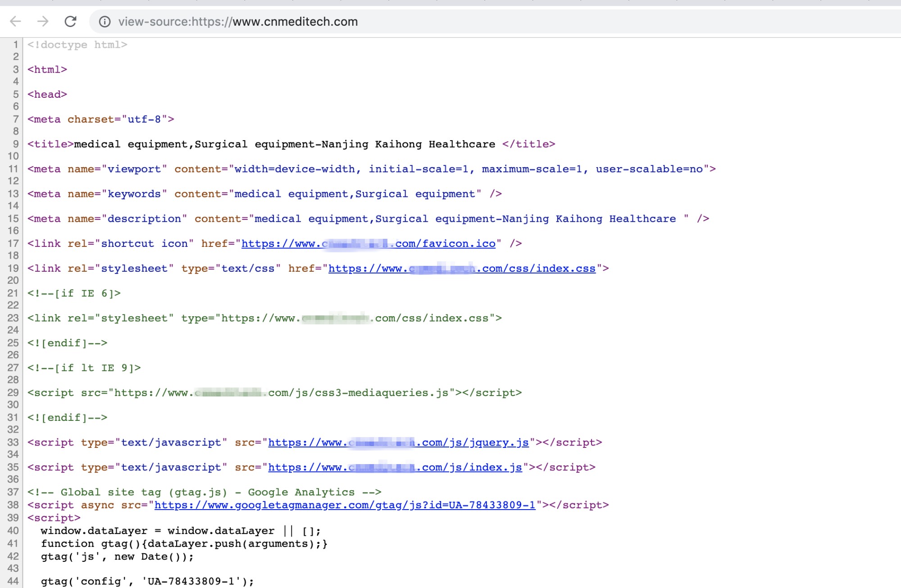This screenshot has width=901, height=588.
Task: Click the view-source address bar URL
Action: [238, 22]
